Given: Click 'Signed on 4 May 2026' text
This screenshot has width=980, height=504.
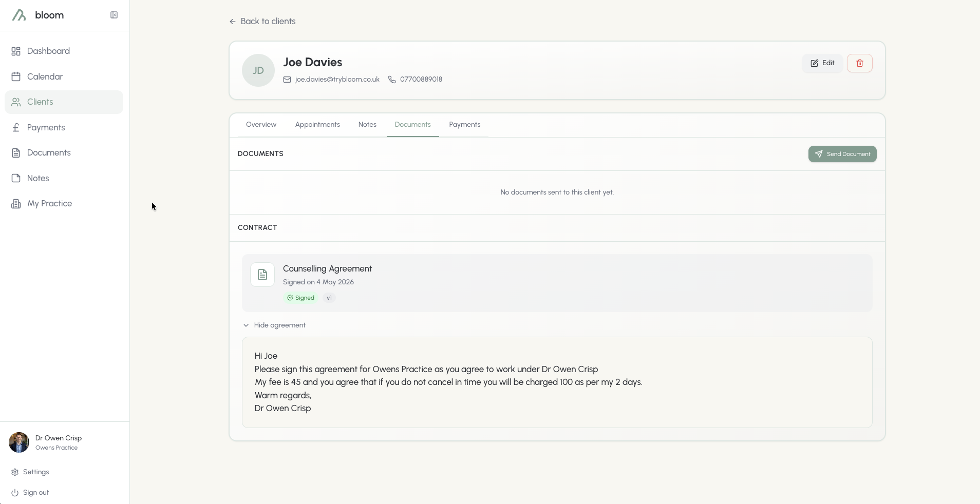Looking at the screenshot, I should (x=318, y=282).
